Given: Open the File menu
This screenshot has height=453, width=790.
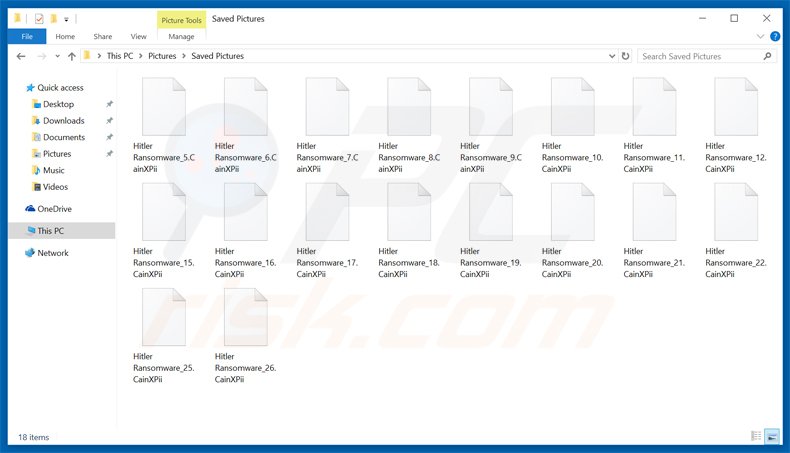Looking at the screenshot, I should click(x=26, y=37).
